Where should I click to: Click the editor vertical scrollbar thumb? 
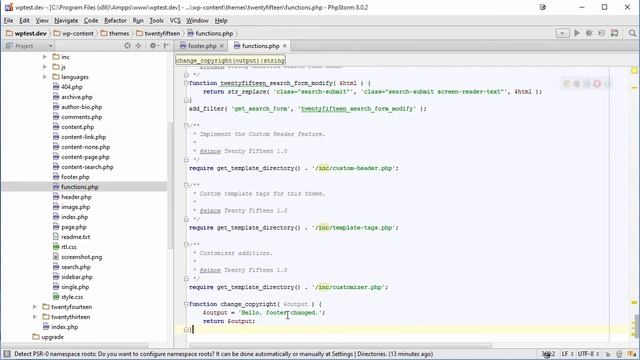tap(636, 326)
